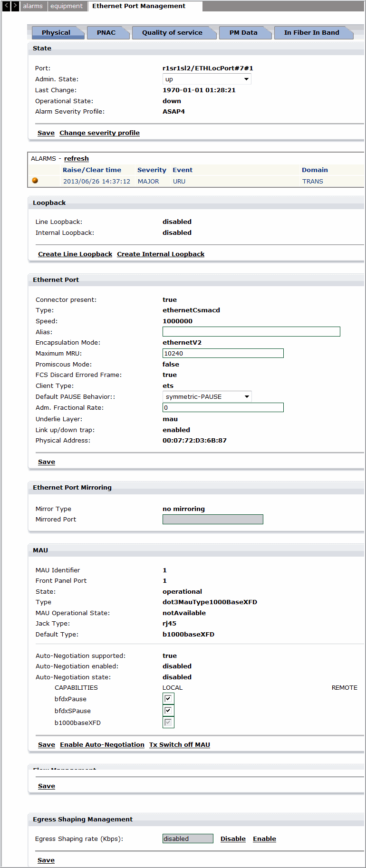Switch to the equipment tab

[x=67, y=6]
